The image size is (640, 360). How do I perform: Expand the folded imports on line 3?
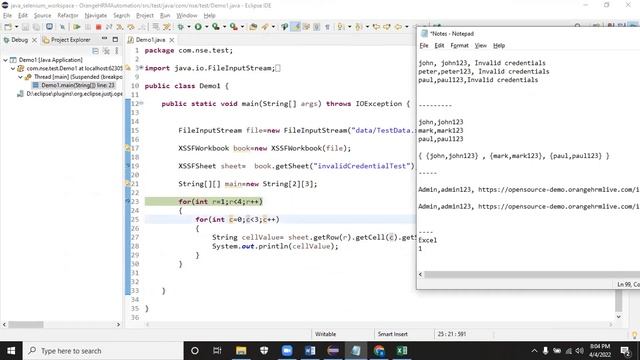(x=141, y=68)
